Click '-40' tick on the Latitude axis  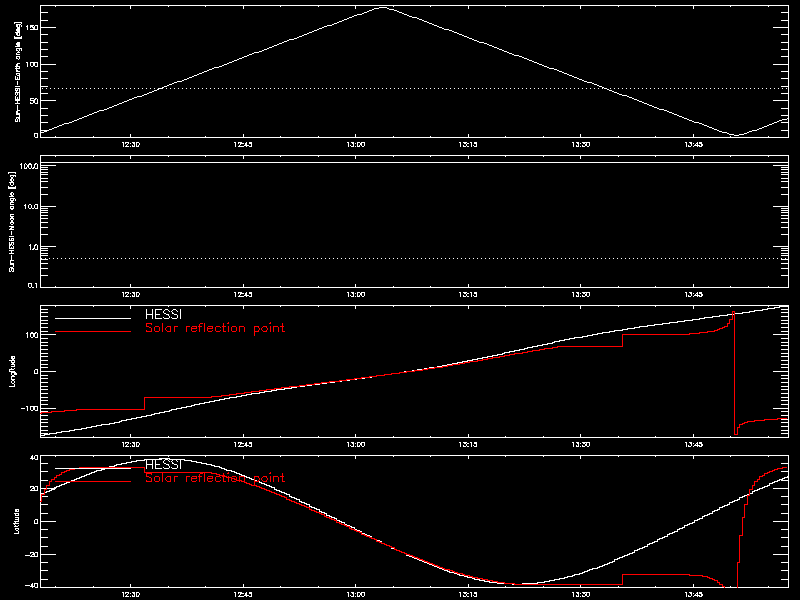coord(32,585)
